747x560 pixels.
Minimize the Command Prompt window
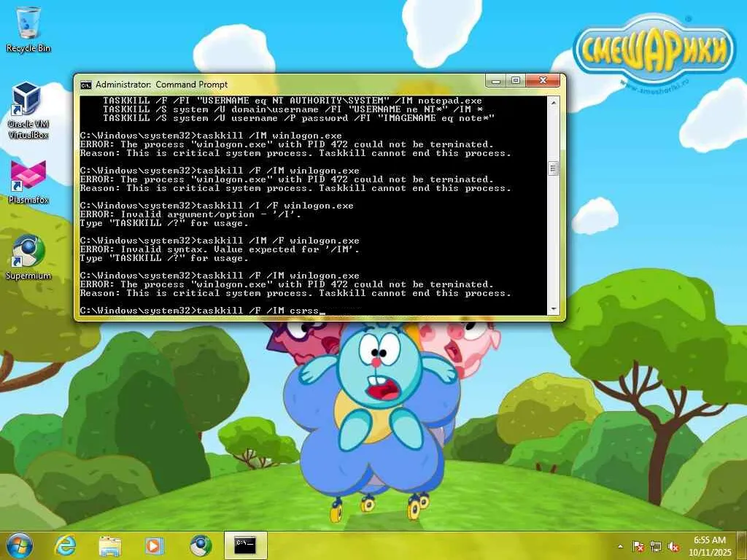click(x=495, y=80)
